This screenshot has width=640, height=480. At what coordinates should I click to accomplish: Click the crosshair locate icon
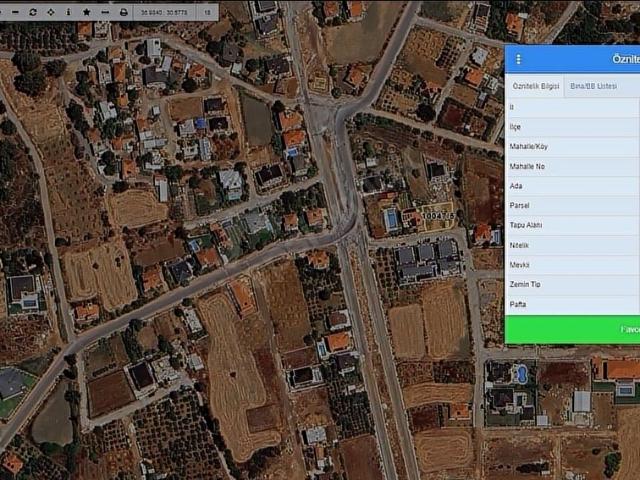51,12
